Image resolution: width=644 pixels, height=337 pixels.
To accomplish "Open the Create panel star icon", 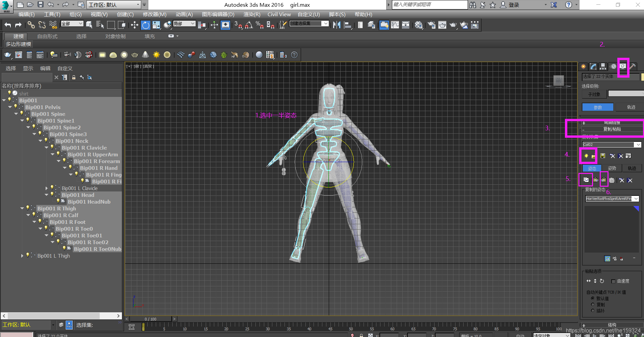I will pyautogui.click(x=583, y=67).
